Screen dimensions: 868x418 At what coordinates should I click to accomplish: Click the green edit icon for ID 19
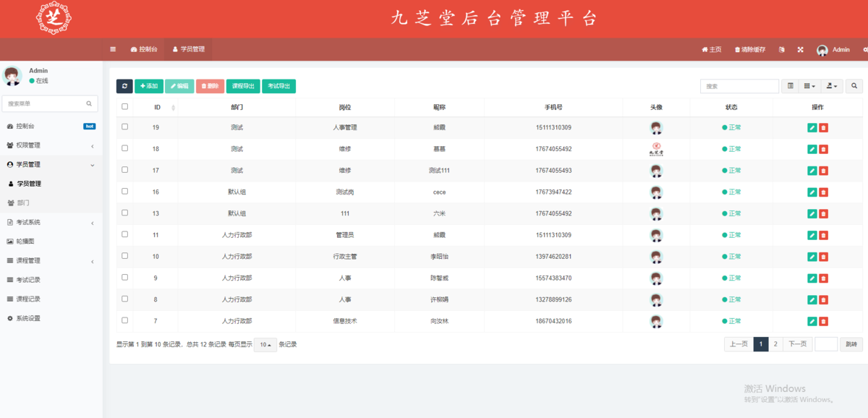pos(812,128)
